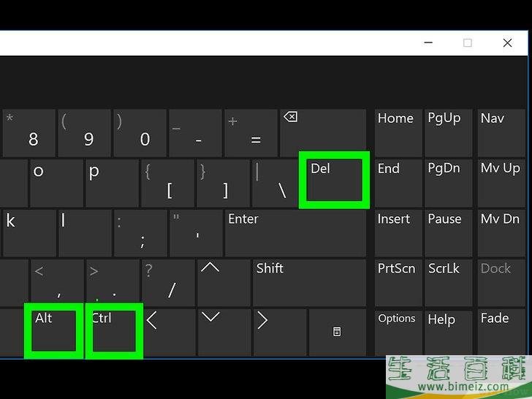Click the Fade key
The image size is (532, 399).
click(501, 332)
